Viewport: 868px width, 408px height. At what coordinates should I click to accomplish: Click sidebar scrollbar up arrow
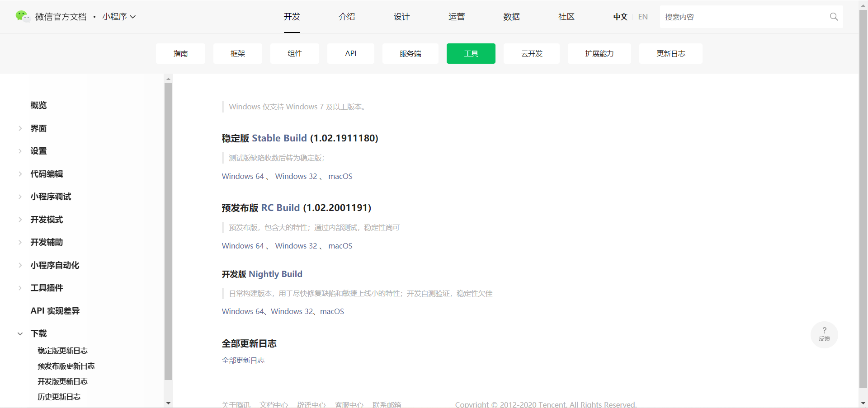coord(168,79)
